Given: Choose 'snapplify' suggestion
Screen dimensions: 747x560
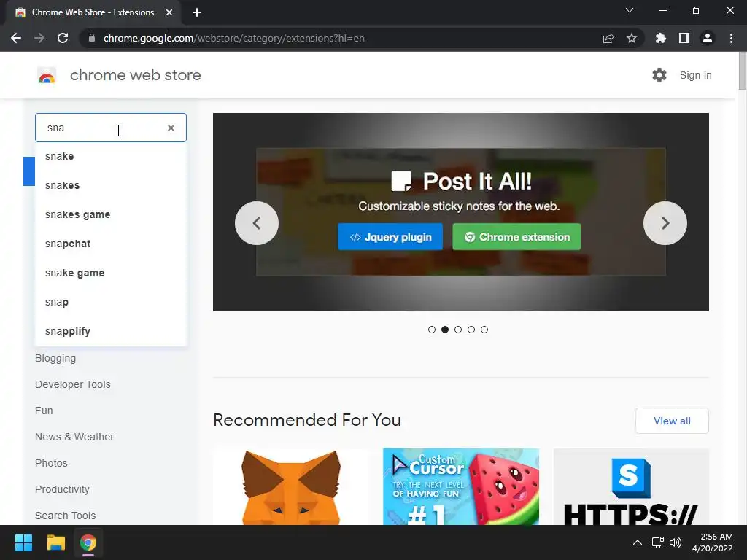Looking at the screenshot, I should point(111,331).
